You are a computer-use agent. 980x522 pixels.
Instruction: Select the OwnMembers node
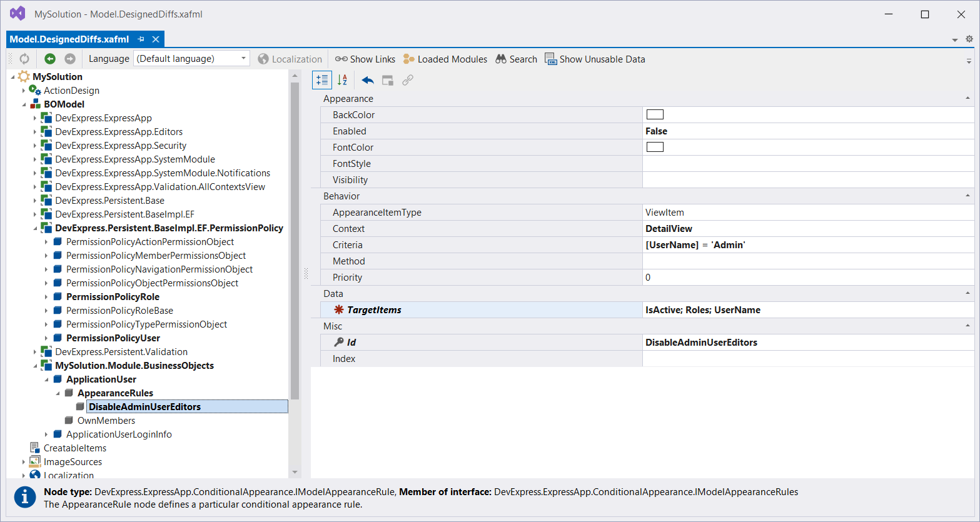coord(106,421)
